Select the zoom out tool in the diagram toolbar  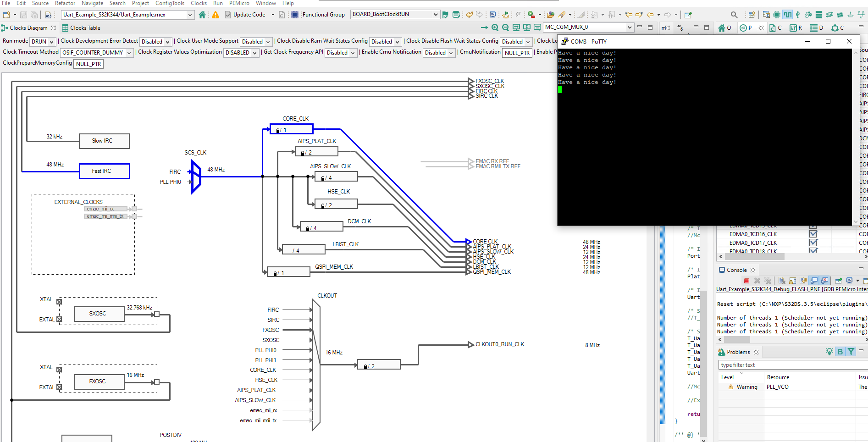coord(505,28)
